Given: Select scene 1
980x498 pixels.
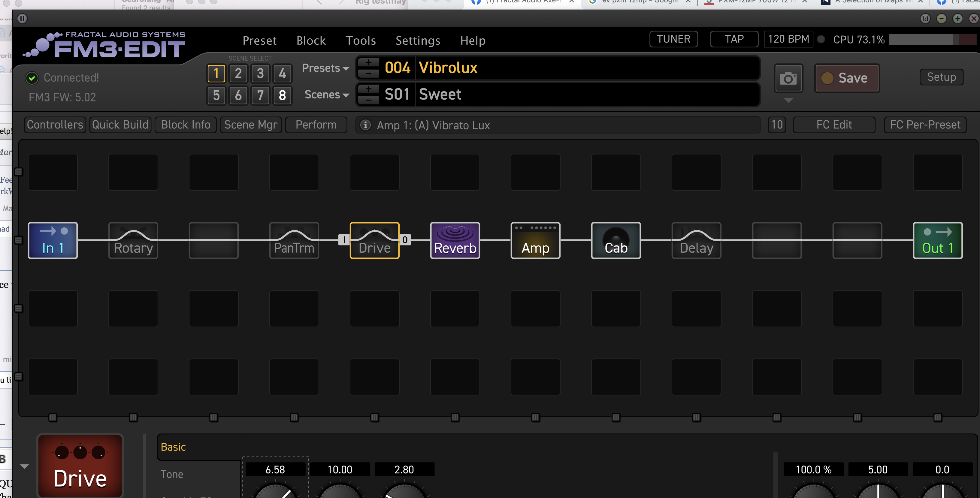Looking at the screenshot, I should pyautogui.click(x=216, y=73).
